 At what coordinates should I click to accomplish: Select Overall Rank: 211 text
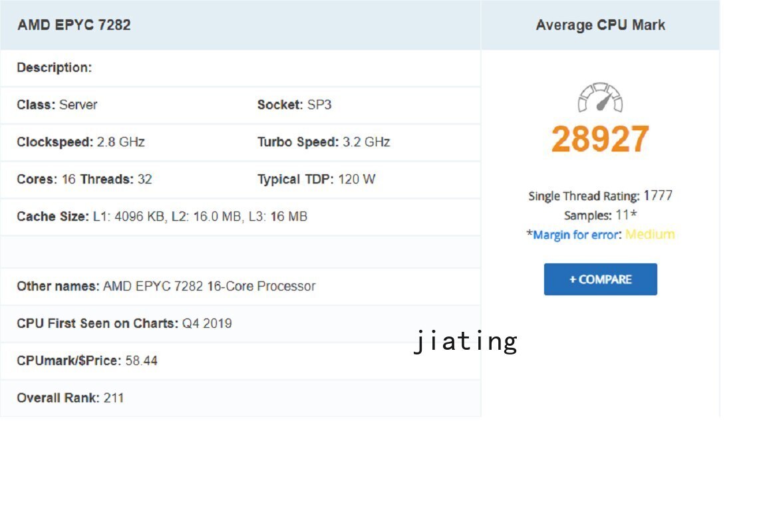click(x=70, y=398)
